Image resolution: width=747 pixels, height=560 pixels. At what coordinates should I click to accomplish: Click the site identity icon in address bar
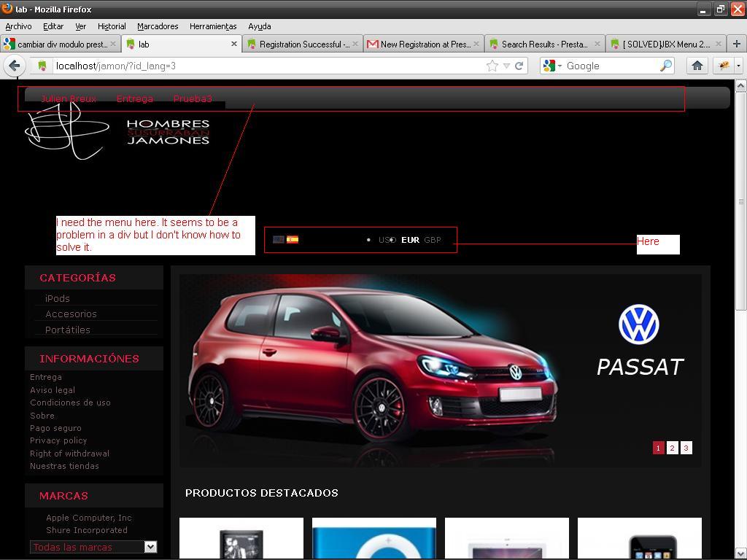[x=42, y=66]
